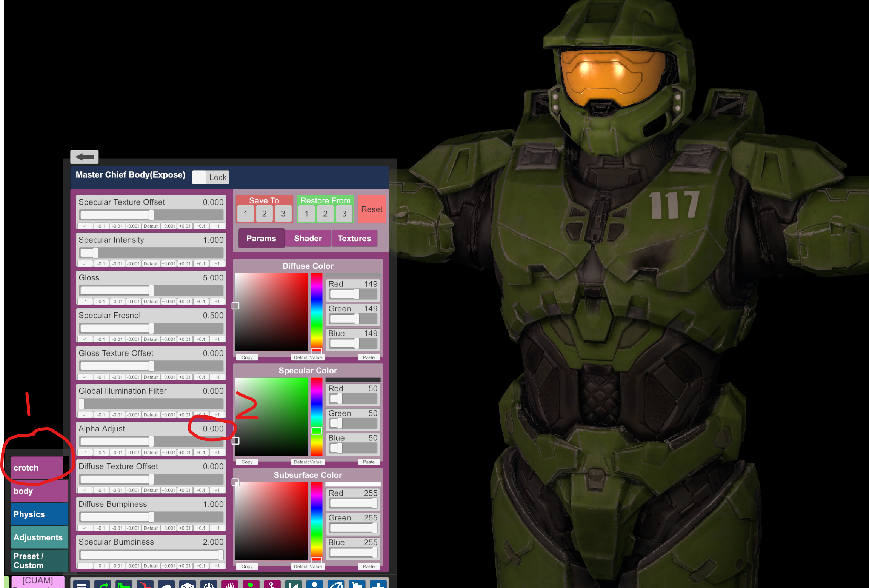Click -1 under Specular Bumpiness

click(x=85, y=566)
